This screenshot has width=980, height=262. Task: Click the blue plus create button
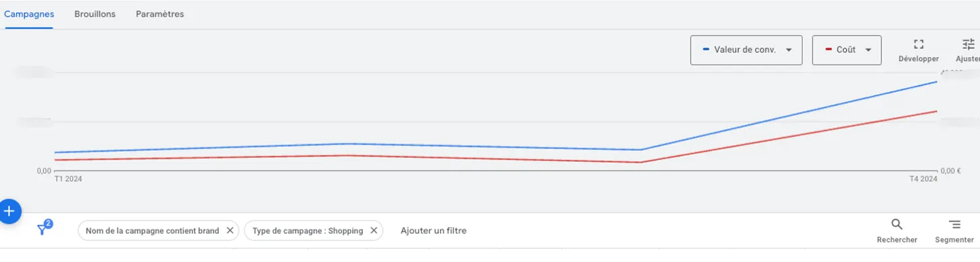pos(9,212)
